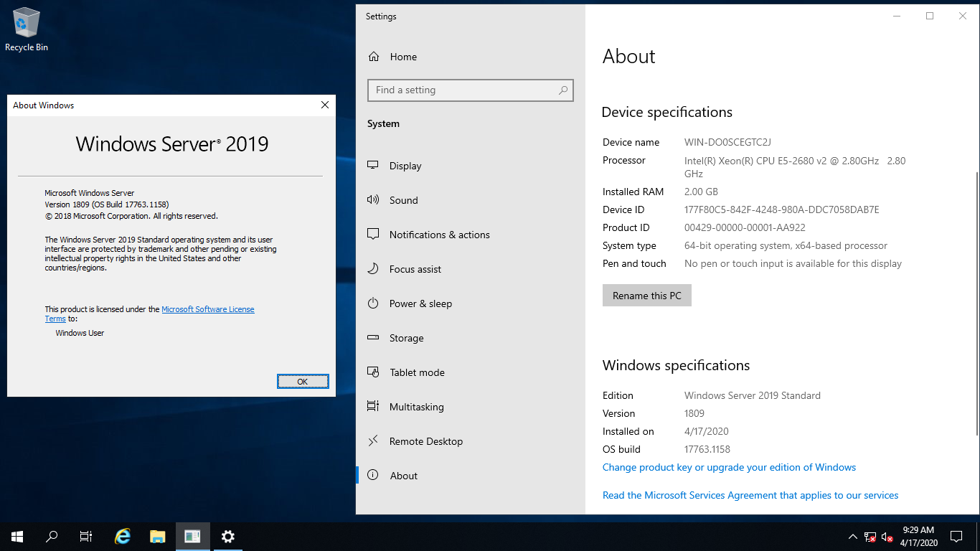Click OK in About Windows dialog

coord(303,382)
